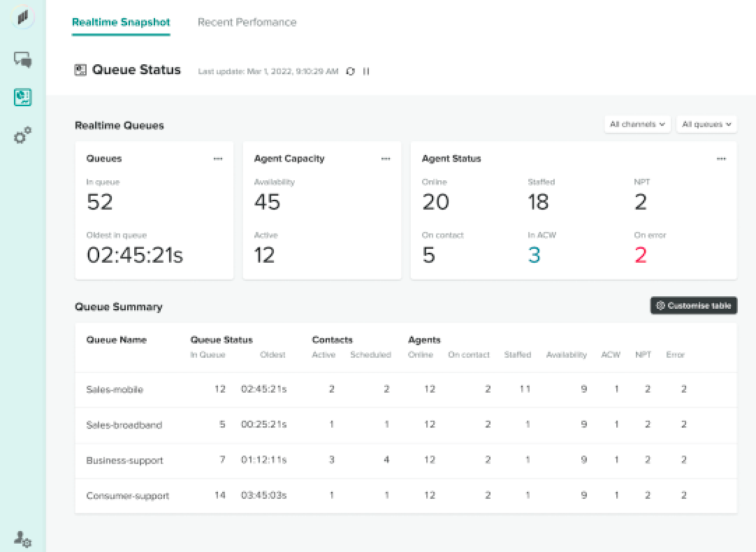The image size is (756, 552).
Task: Click the app logo in the sidebar
Action: click(x=23, y=17)
